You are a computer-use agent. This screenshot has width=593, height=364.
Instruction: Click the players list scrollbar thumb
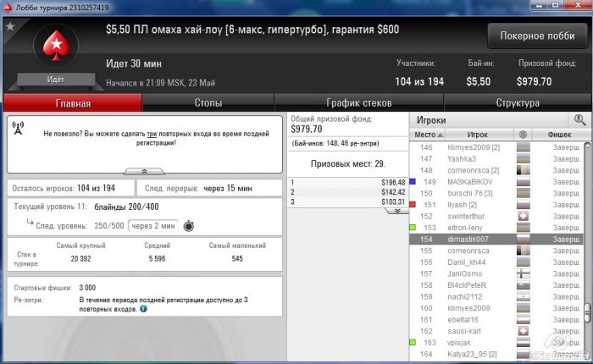tap(587, 312)
